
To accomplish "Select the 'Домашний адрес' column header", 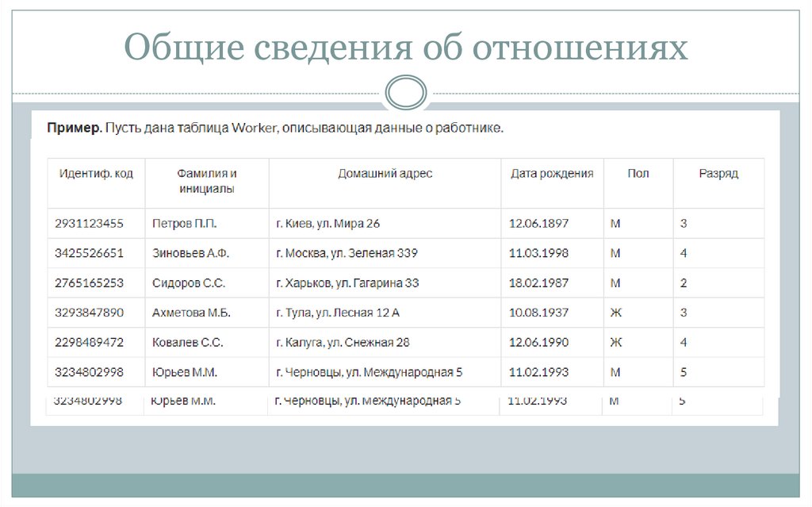I will click(386, 173).
